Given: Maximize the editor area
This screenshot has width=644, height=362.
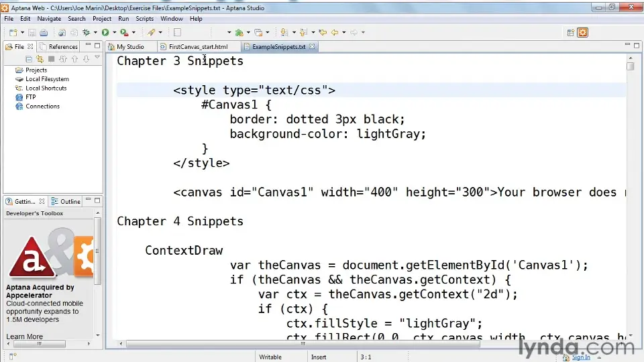Looking at the screenshot, I should point(637,45).
